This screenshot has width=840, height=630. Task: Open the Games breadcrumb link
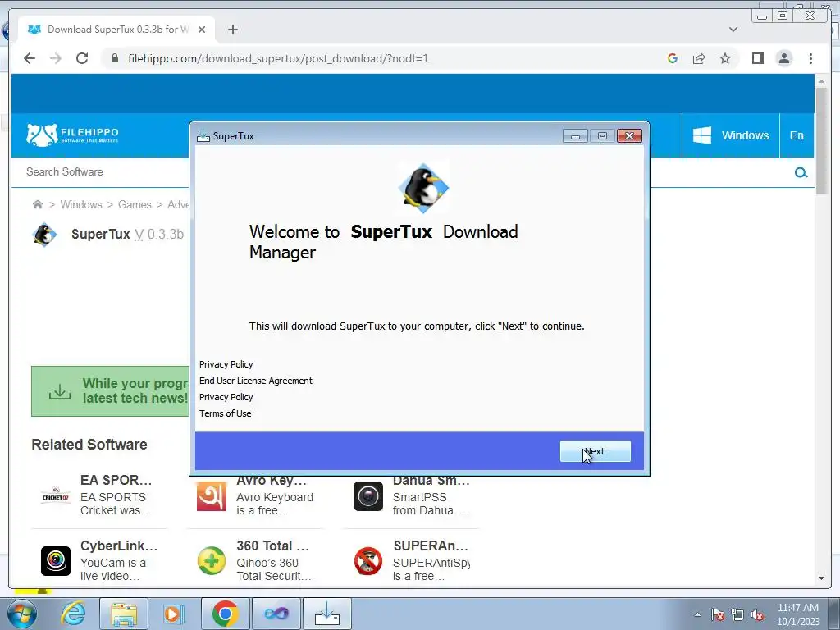[135, 204]
